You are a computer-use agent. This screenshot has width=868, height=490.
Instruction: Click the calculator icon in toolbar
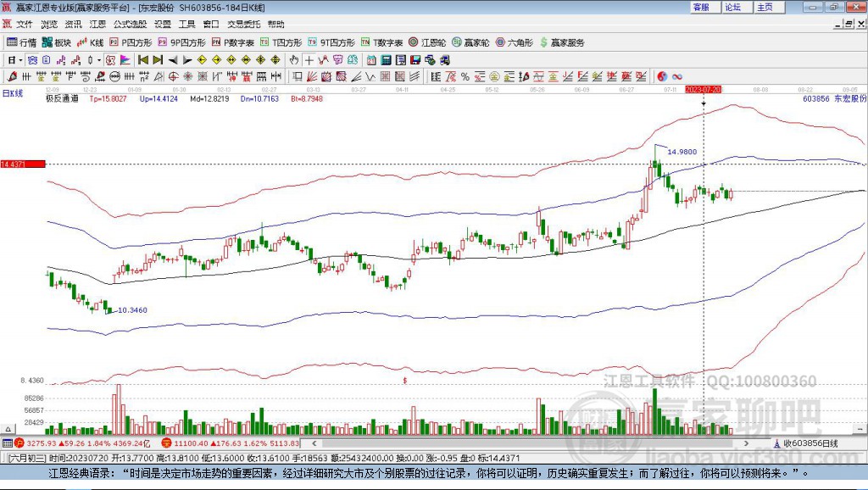[x=387, y=60]
